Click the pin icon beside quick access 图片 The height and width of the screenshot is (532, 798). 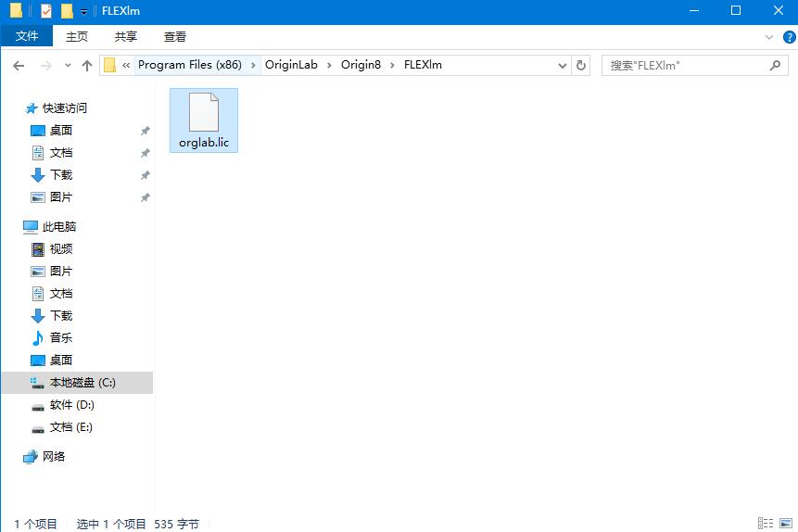coord(145,197)
